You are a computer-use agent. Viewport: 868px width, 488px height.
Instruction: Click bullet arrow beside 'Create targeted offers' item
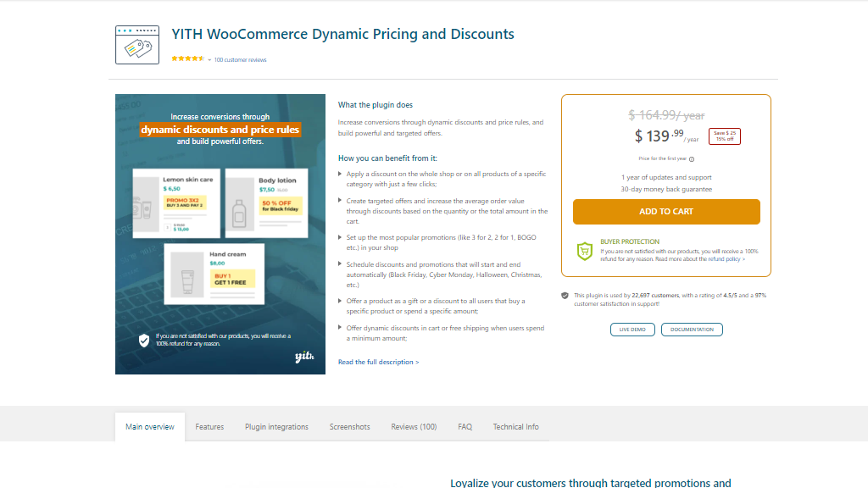click(x=340, y=200)
